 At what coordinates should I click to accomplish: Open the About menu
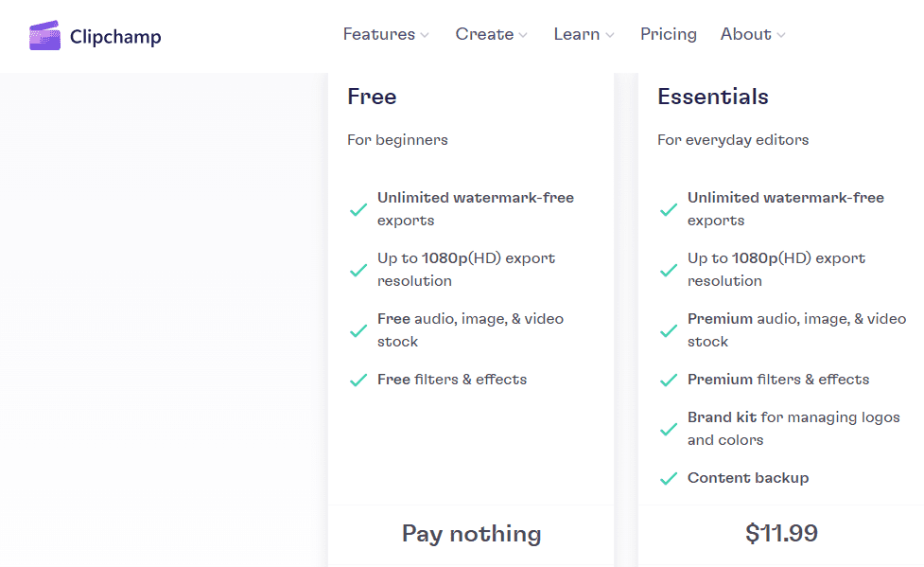tap(752, 34)
